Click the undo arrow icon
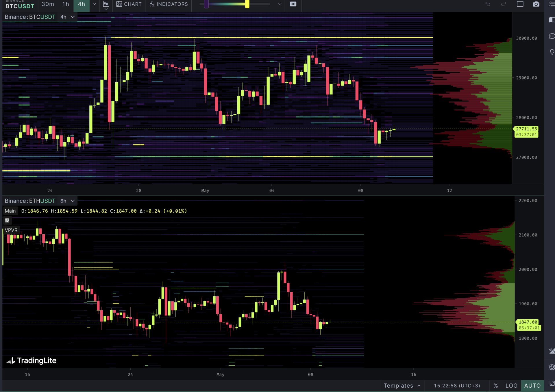This screenshot has width=555, height=392. tap(488, 4)
